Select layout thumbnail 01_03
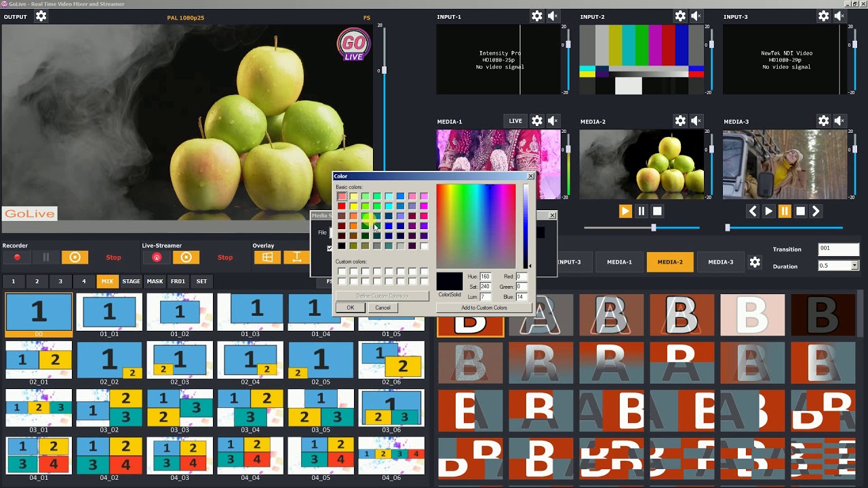The width and height of the screenshot is (868, 488). [x=250, y=312]
